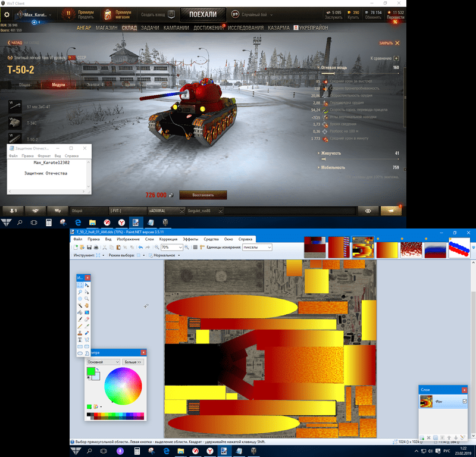Select the Recolor tool
The height and width of the screenshot is (457, 476).
(x=87, y=333)
